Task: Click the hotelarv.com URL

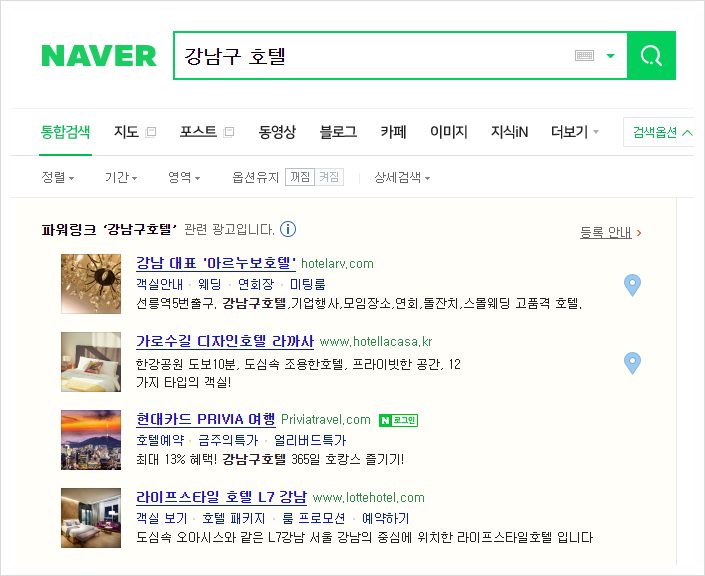Action: [337, 263]
